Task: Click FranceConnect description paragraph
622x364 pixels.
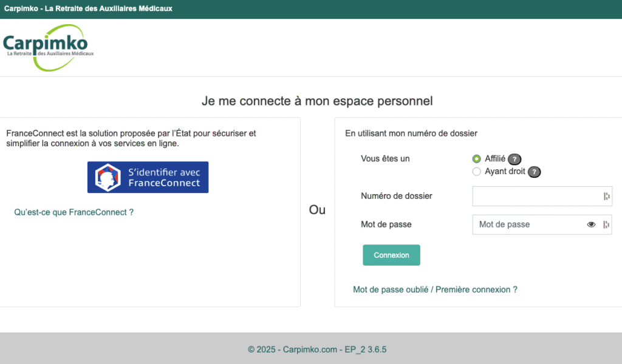Action: [131, 138]
